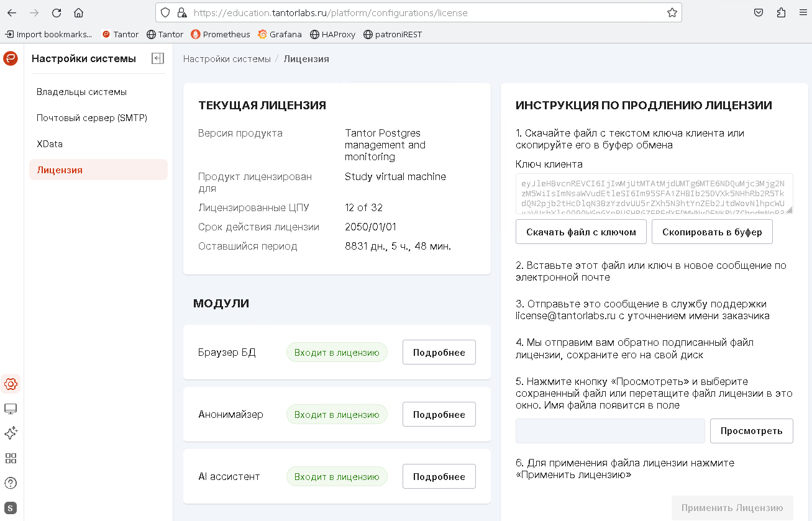Open 'Почтовый сервер (SMTP)' settings
Image resolution: width=812 pixels, height=521 pixels.
click(x=91, y=118)
